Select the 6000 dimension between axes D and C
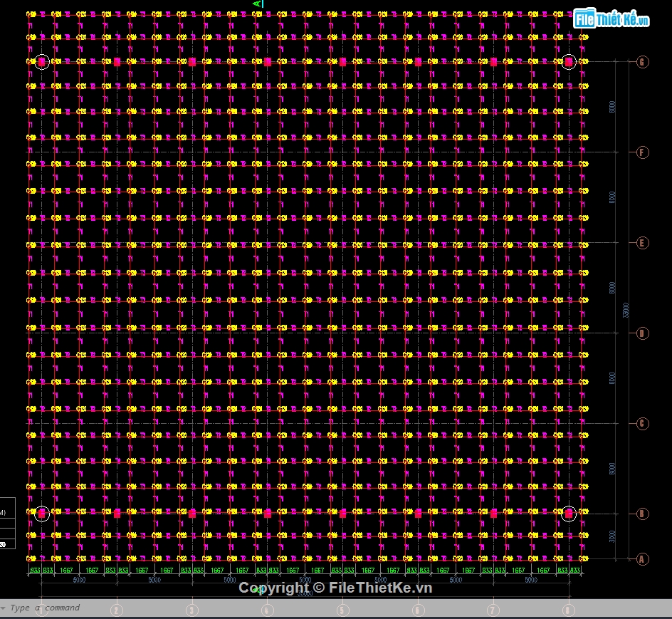 [612, 378]
